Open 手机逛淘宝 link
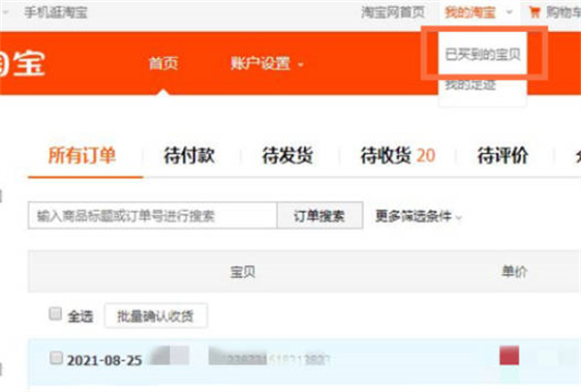Viewport: 581px width, 392px height. [x=55, y=13]
